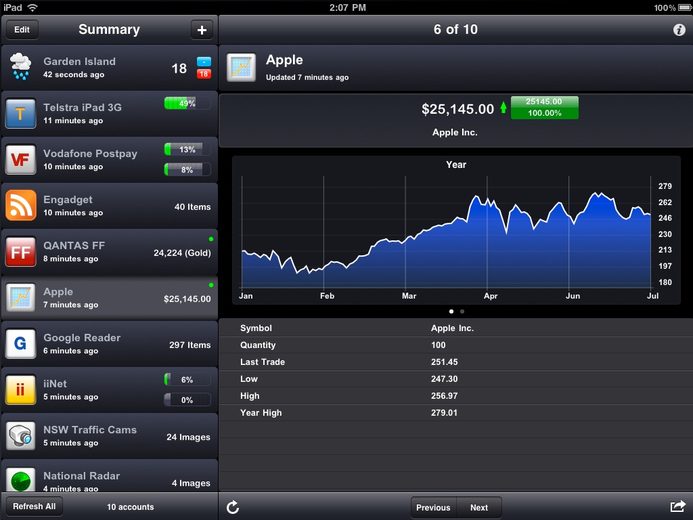Tap the iiNet yellow icon
Image resolution: width=693 pixels, height=520 pixels.
[x=20, y=390]
